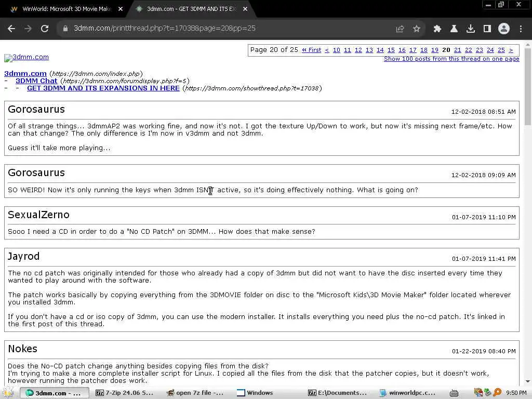Go to page 23 of the thread
This screenshot has width=532, height=399.
pos(479,50)
